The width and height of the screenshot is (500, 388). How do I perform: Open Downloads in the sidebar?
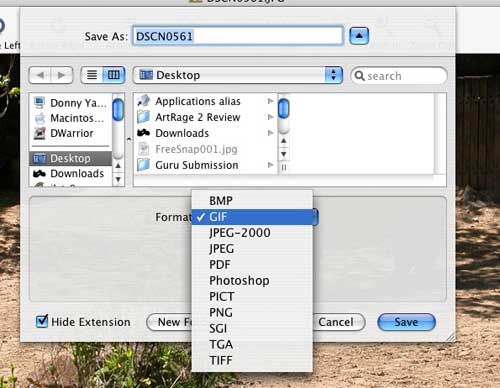point(70,174)
